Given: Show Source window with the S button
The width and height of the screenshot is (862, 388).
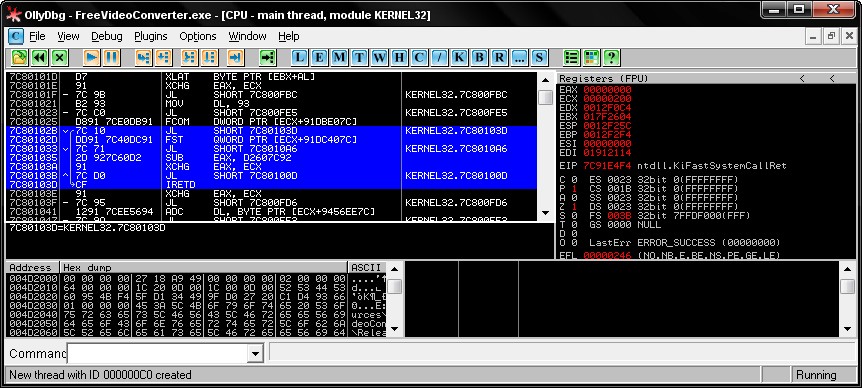Looking at the screenshot, I should pyautogui.click(x=539, y=57).
